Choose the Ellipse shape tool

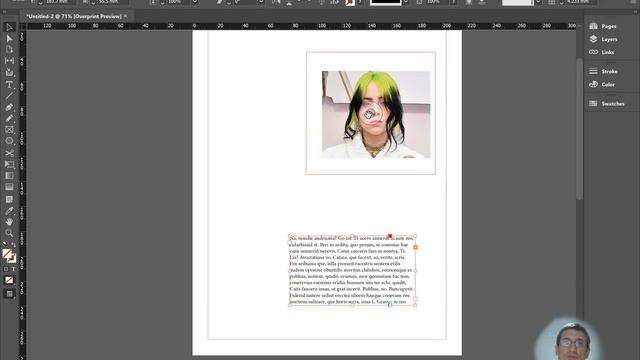click(9, 141)
